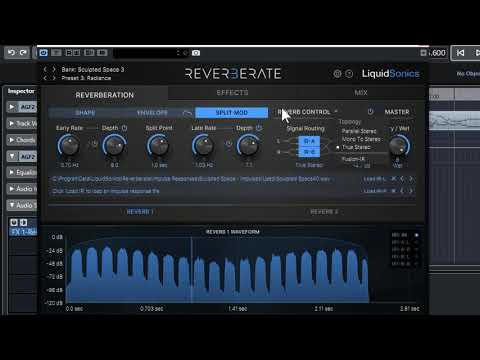Click the Late Rate knob

tap(203, 146)
